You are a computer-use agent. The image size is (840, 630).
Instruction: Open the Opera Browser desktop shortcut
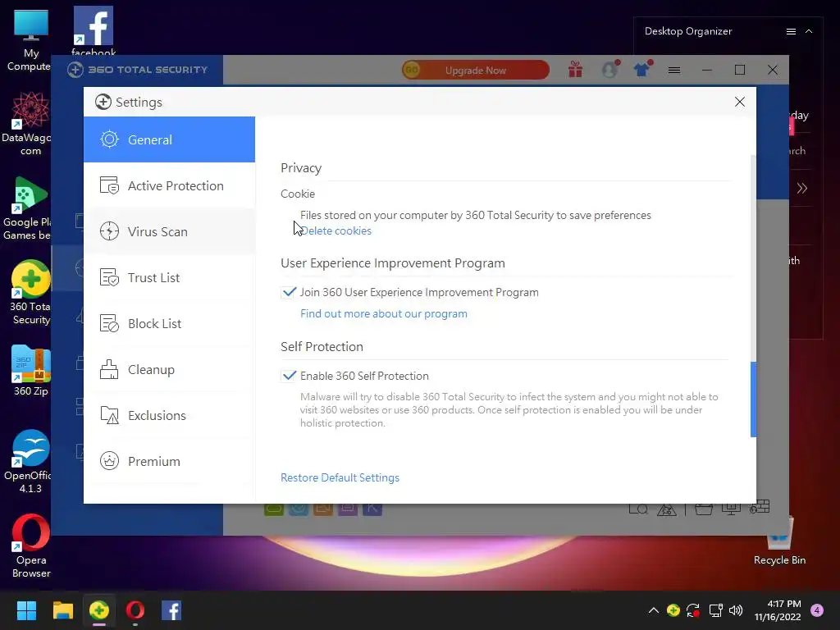31,546
